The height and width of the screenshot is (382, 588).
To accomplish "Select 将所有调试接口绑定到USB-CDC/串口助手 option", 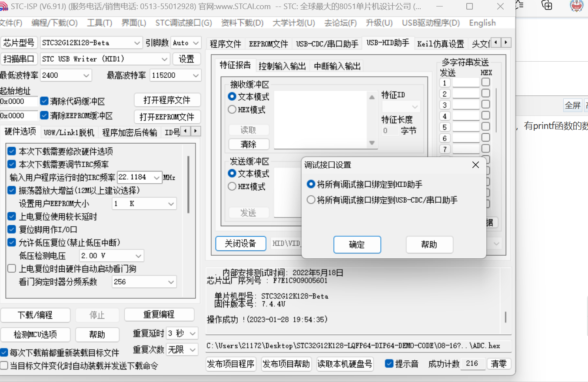I will [311, 200].
